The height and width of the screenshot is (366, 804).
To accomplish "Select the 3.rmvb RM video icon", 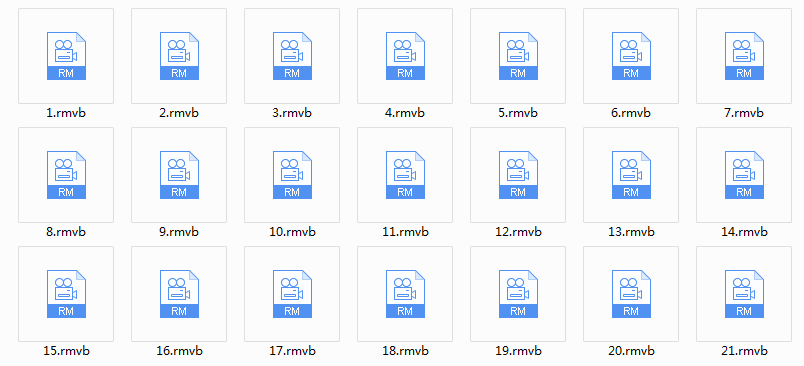I will [292, 56].
